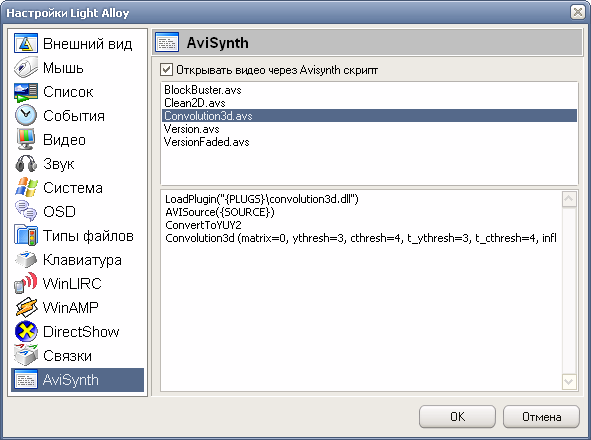The width and height of the screenshot is (591, 440).
Task: Open the Видео monitor icon
Action: [26, 140]
